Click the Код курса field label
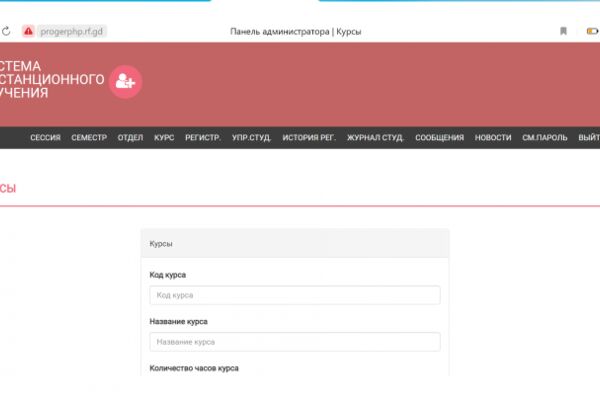600x400 pixels. point(168,275)
